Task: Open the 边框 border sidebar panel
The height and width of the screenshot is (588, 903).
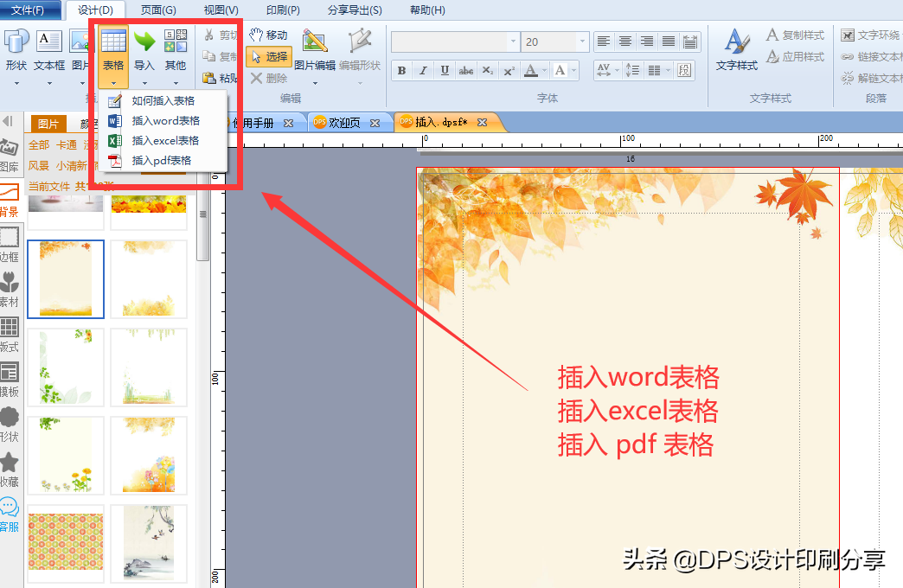Action: (10, 245)
